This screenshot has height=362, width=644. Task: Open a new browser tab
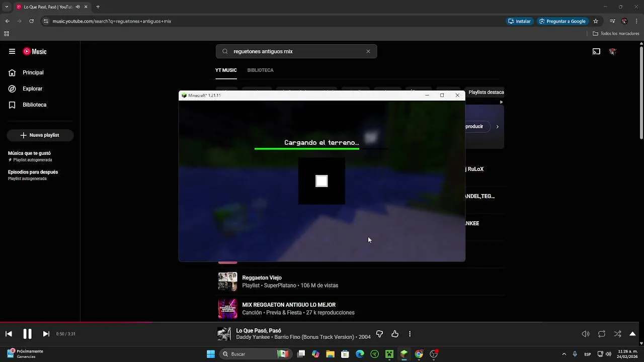(x=98, y=7)
